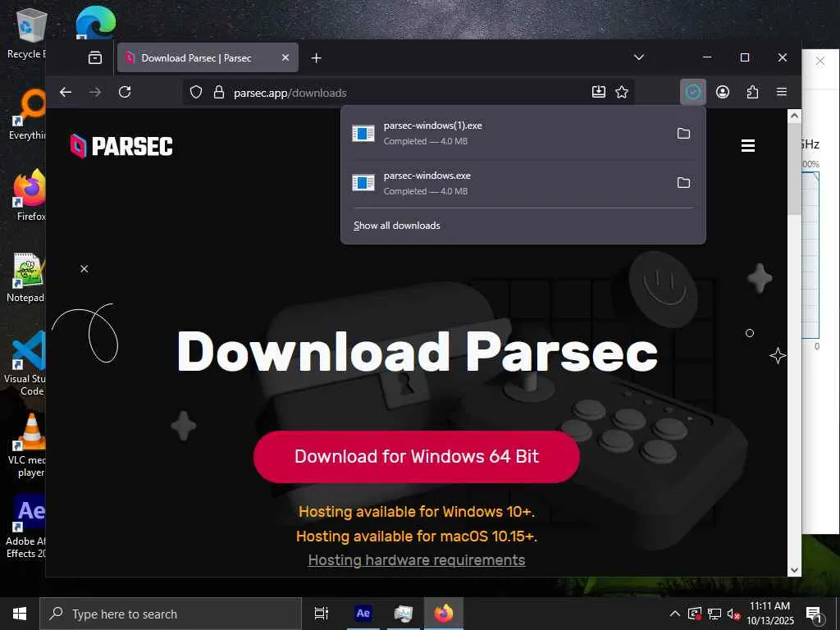This screenshot has height=630, width=840.
Task: Toggle the Firefox downloads panel button
Action: click(692, 92)
